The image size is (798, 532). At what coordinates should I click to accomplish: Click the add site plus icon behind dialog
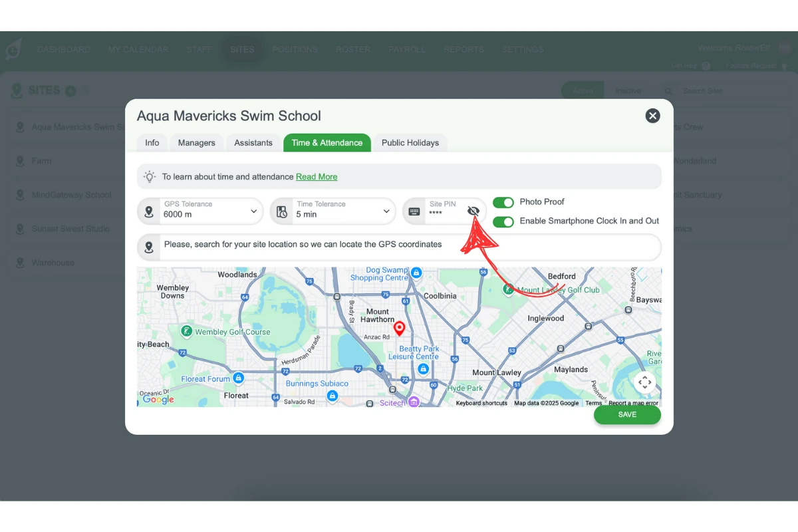pos(70,91)
